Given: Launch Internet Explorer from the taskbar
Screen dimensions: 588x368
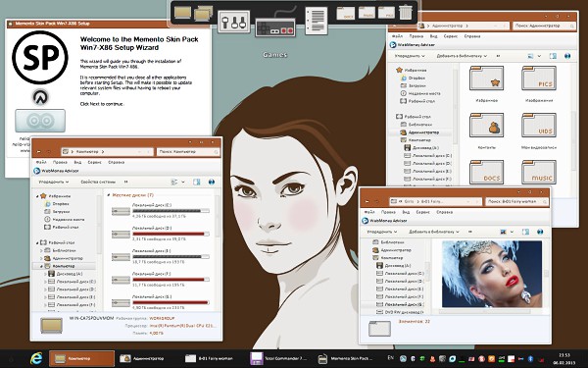Looking at the screenshot, I should coord(36,358).
